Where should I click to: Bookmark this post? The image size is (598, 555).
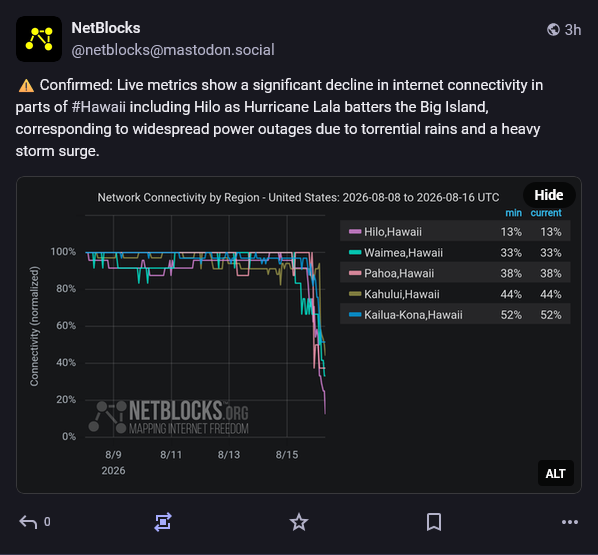[x=434, y=522]
